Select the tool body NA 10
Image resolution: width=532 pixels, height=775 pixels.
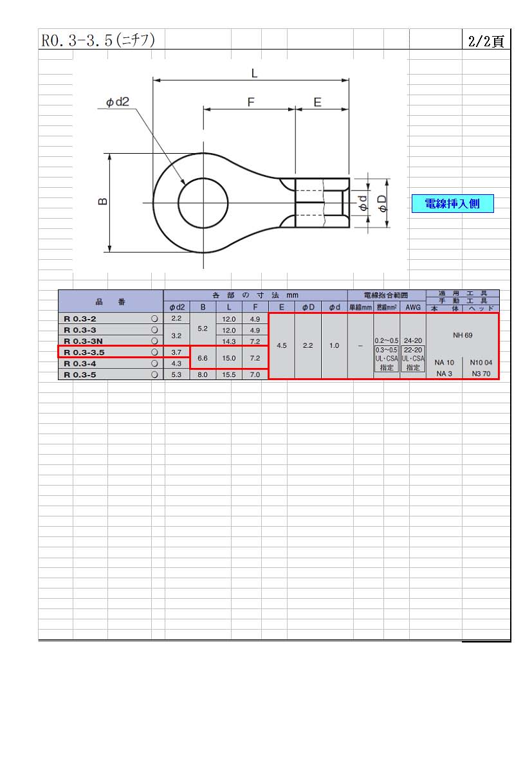444,363
